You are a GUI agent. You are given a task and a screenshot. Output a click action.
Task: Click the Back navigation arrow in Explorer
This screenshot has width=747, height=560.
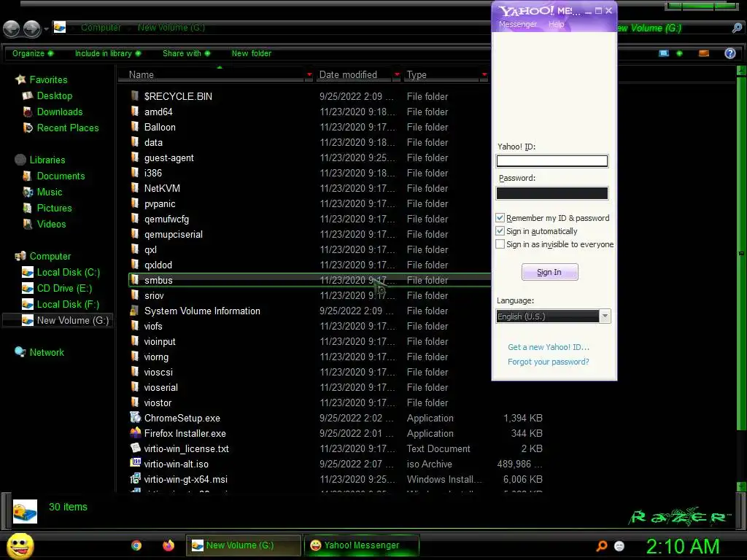pyautogui.click(x=12, y=28)
